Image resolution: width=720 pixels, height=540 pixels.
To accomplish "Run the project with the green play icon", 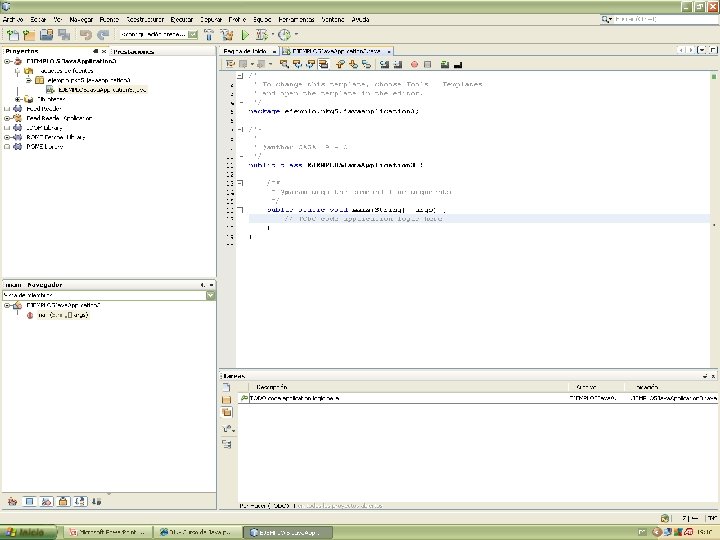I will 245,35.
